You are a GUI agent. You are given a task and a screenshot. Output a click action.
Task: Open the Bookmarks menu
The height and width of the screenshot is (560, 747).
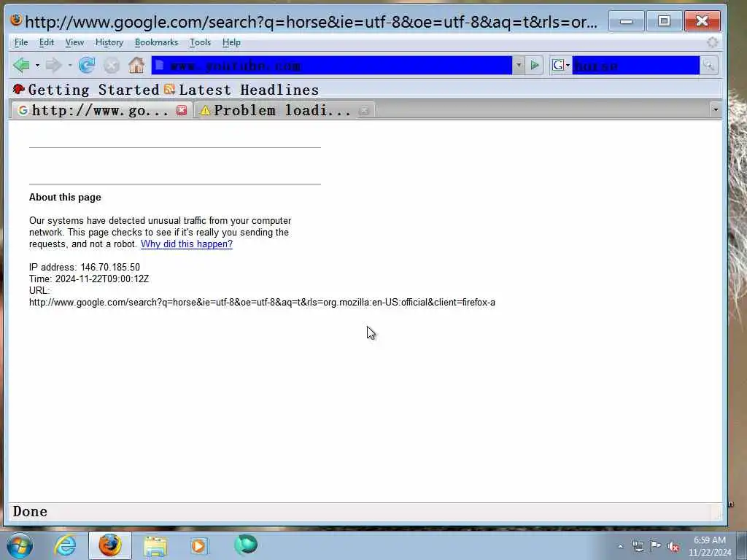[156, 42]
